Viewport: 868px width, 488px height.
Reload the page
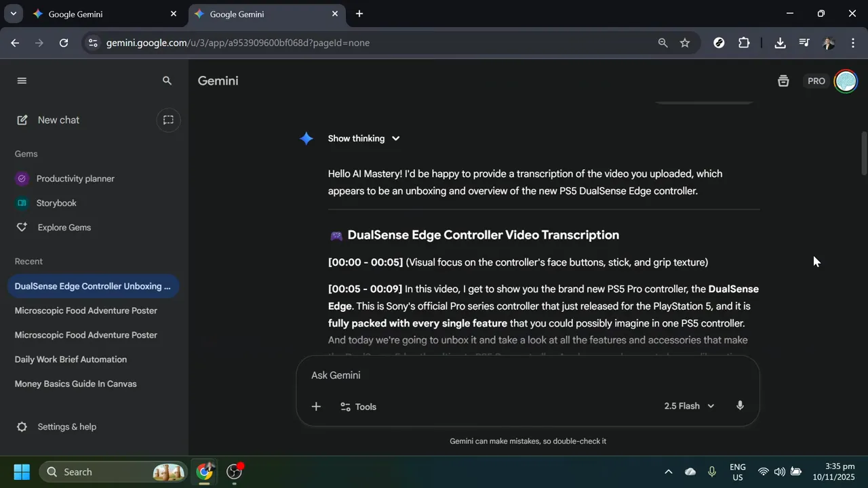click(x=64, y=43)
